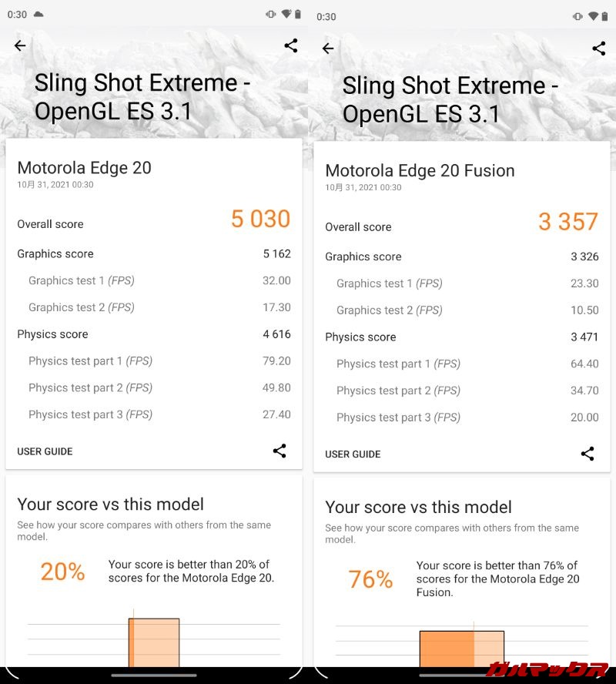The image size is (616, 684).
Task: Open USER GUIDE on Edge 20 card
Action: (45, 451)
